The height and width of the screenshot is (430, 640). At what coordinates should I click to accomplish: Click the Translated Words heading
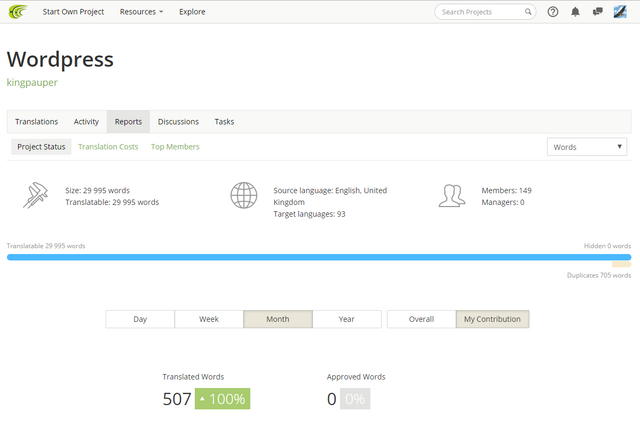[x=193, y=377]
